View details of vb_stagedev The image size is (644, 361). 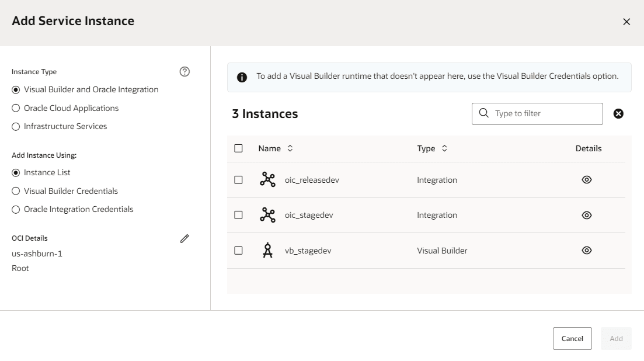coord(587,251)
